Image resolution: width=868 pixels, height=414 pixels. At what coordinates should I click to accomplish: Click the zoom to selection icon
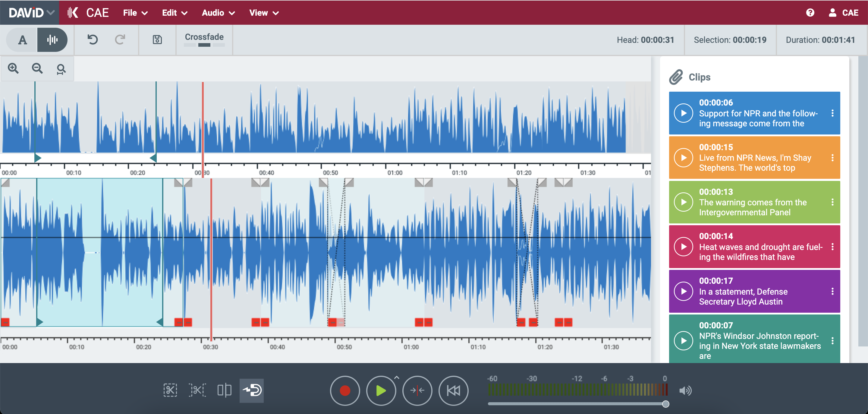[61, 69]
